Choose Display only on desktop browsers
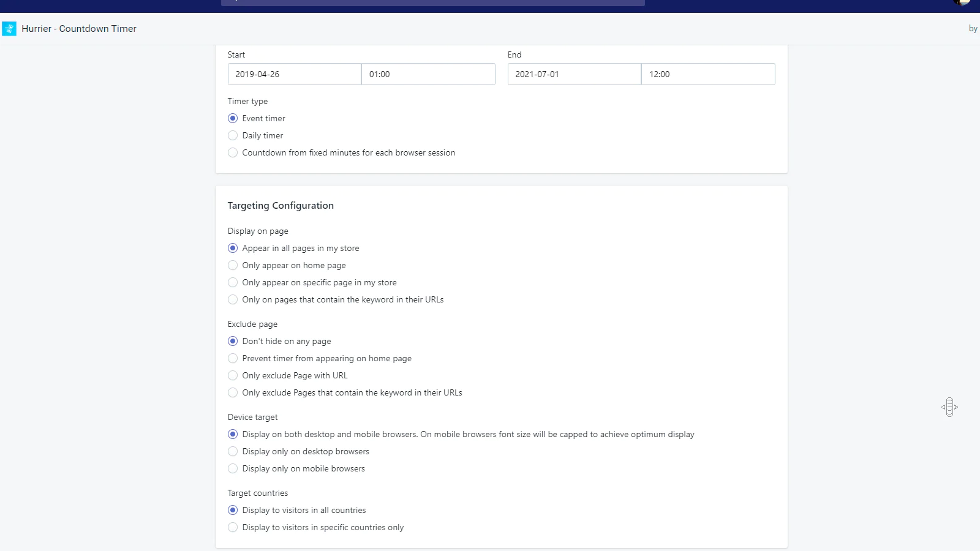This screenshot has width=980, height=551. coord(233,451)
